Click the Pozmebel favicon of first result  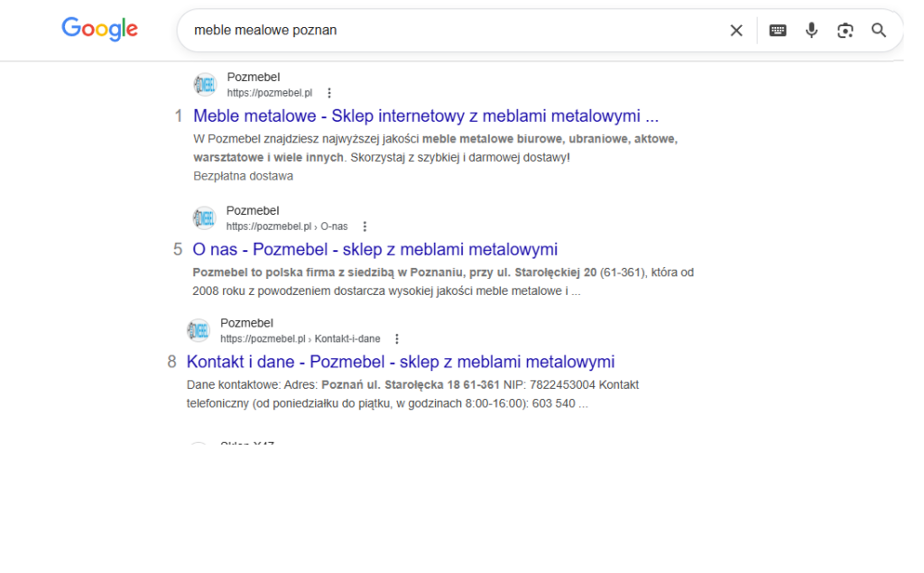[205, 85]
